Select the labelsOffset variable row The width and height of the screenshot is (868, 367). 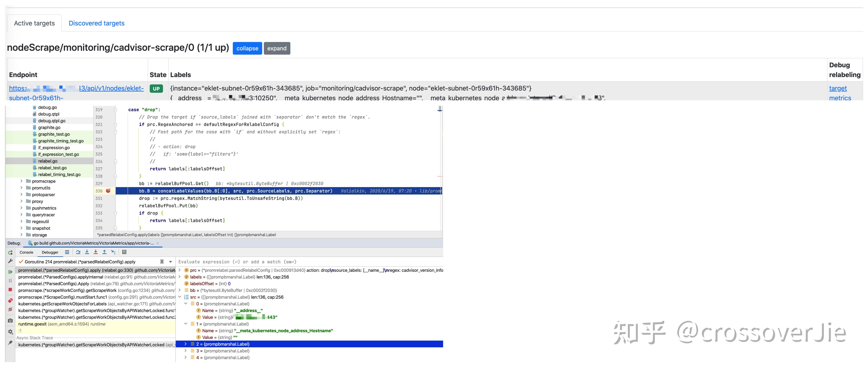(x=309, y=284)
